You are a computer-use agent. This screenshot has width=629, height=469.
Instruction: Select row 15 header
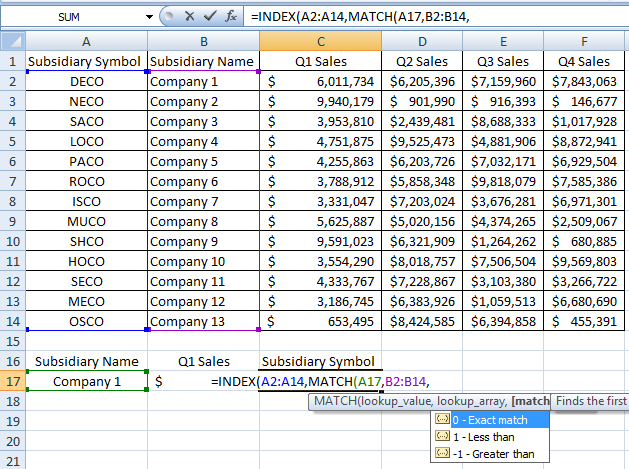[13, 341]
